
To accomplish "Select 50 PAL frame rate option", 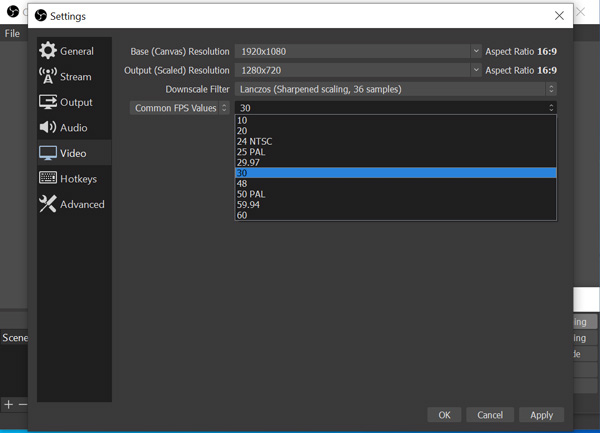I will click(251, 194).
